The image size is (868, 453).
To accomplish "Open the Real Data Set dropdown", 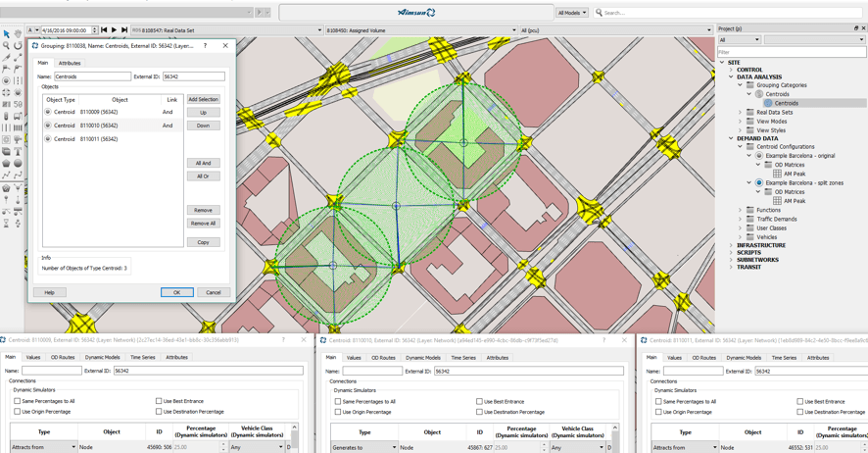I will tap(226, 29).
